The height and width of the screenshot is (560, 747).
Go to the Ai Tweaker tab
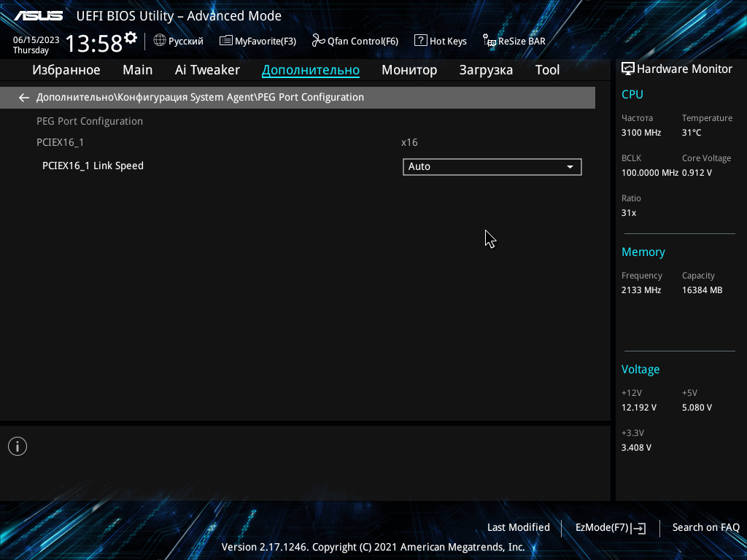point(207,70)
